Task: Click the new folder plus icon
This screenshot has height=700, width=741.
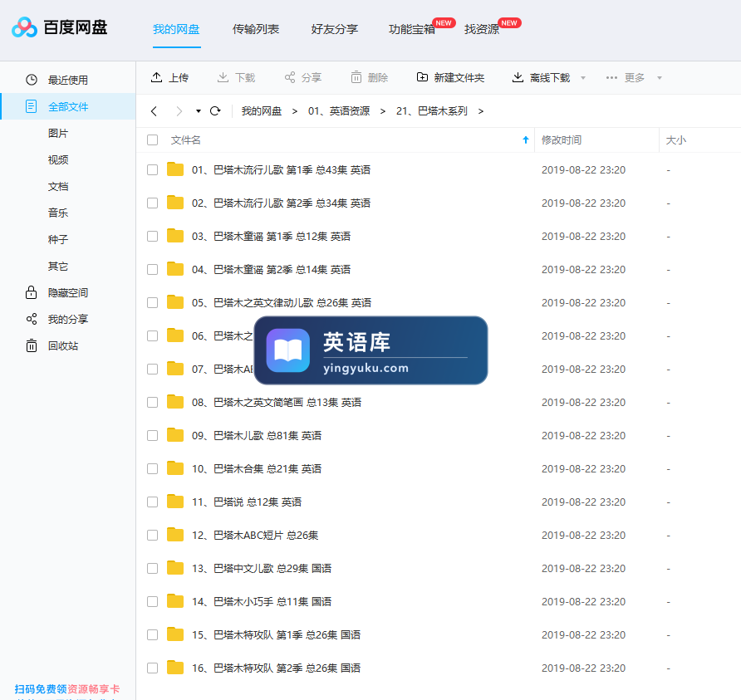Action: 422,77
